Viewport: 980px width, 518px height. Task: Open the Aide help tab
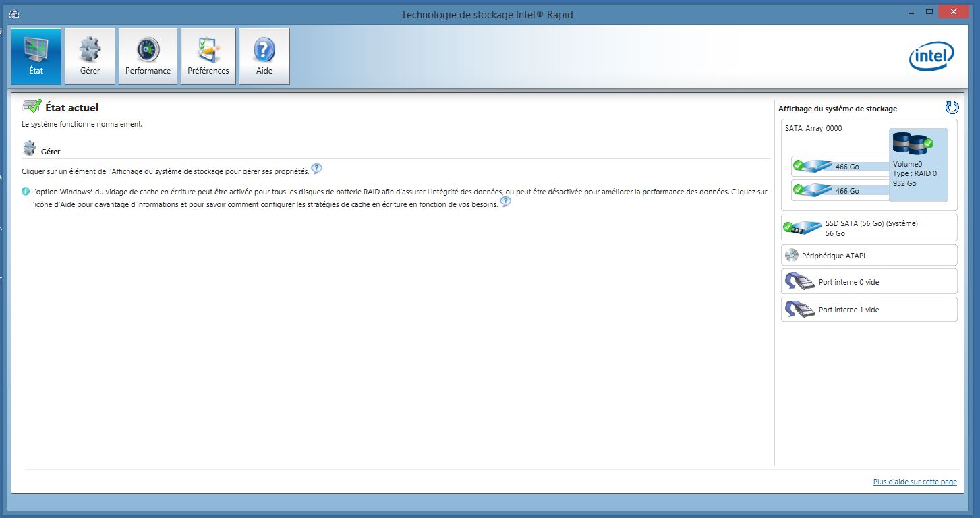point(264,57)
